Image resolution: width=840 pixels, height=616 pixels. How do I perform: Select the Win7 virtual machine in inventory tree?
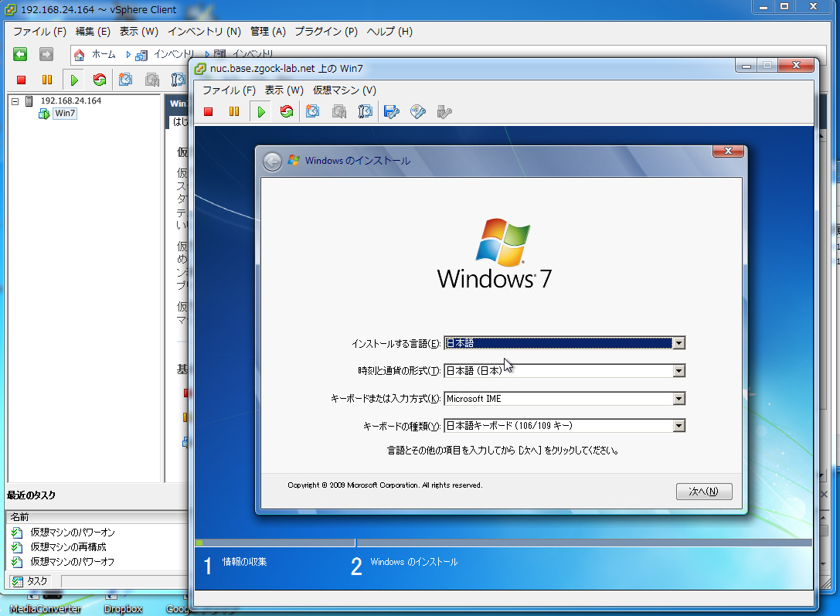(x=65, y=114)
